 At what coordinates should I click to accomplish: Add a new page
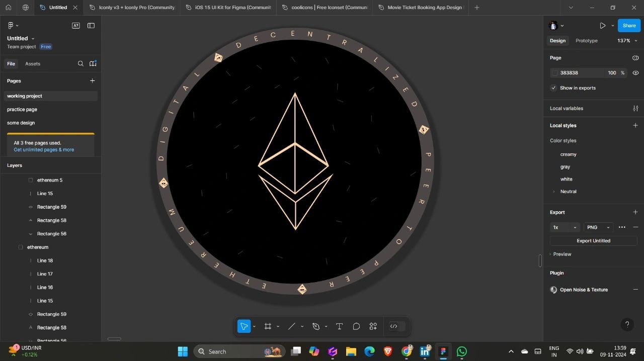pyautogui.click(x=92, y=80)
